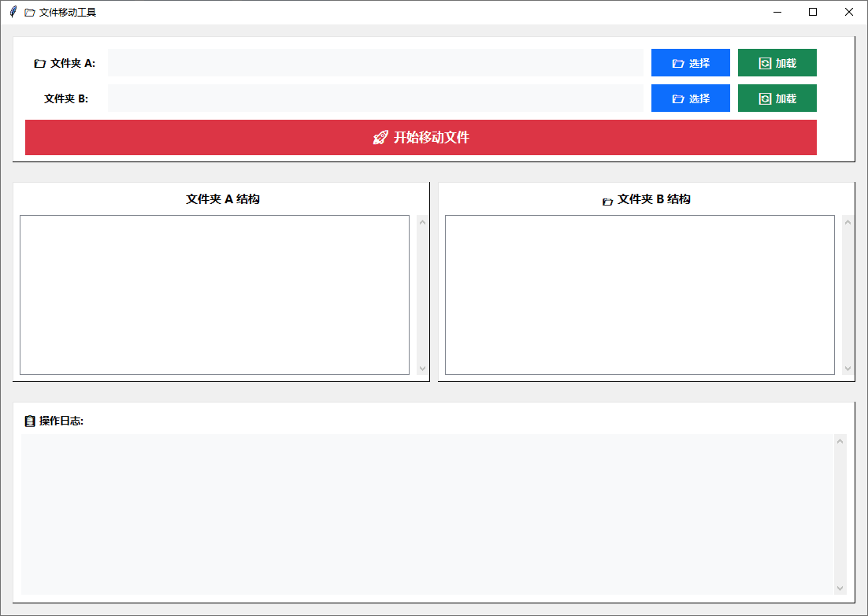Click folder icon next to 文件夹 B 结构 heading

(607, 202)
